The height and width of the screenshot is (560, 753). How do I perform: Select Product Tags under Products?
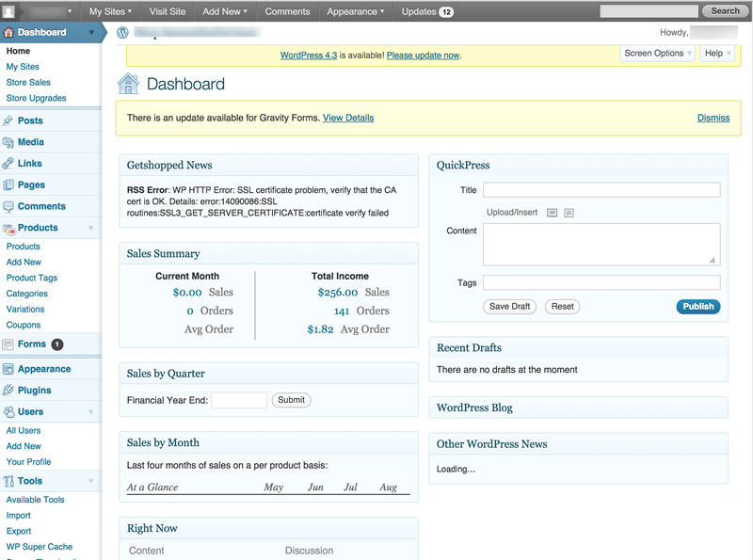click(32, 278)
